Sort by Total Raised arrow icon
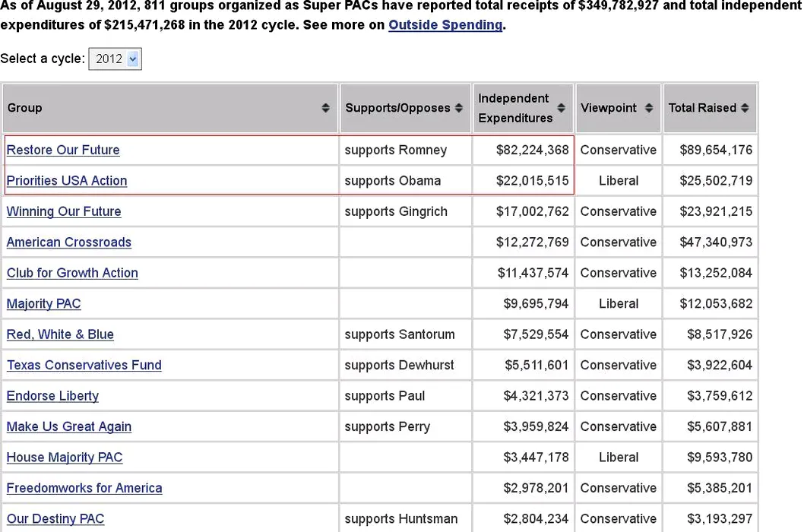 click(x=745, y=108)
